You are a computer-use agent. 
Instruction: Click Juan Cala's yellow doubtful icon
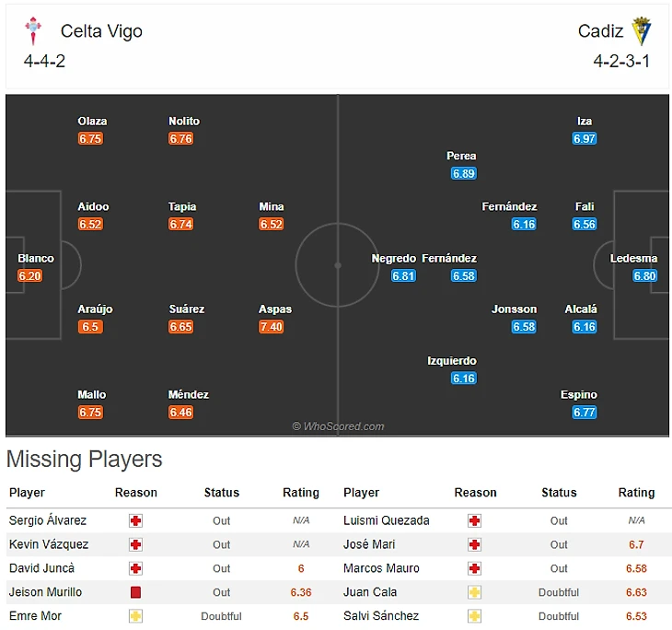tap(475, 592)
